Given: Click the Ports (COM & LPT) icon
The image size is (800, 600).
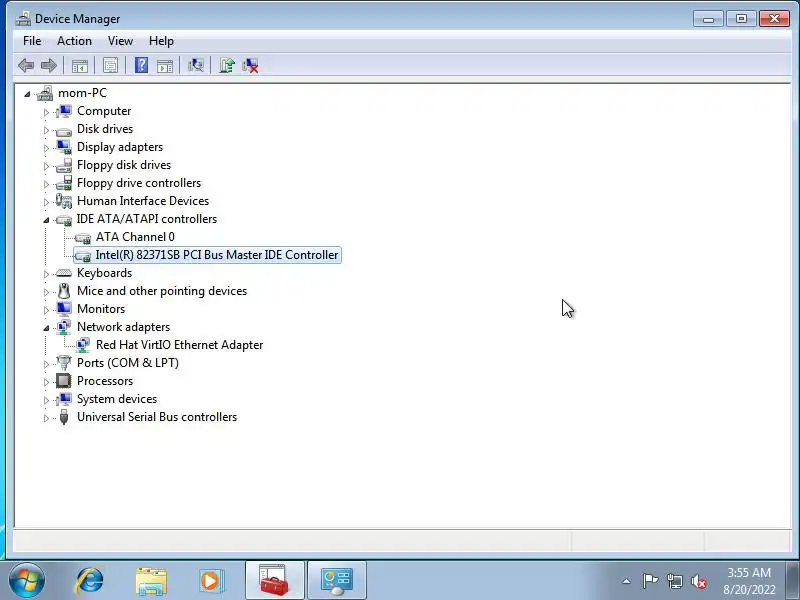Looking at the screenshot, I should [64, 363].
